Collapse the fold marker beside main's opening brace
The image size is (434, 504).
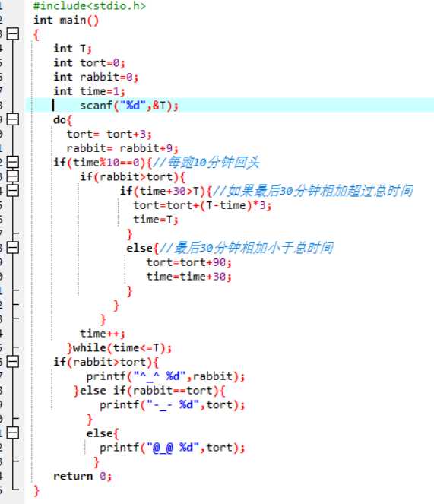coord(12,33)
